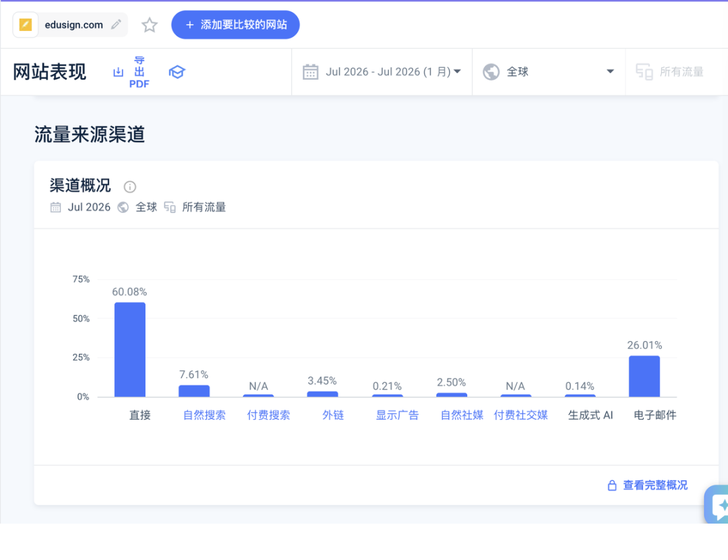Click the edusign.com site favicon
The image size is (728, 560).
point(26,25)
